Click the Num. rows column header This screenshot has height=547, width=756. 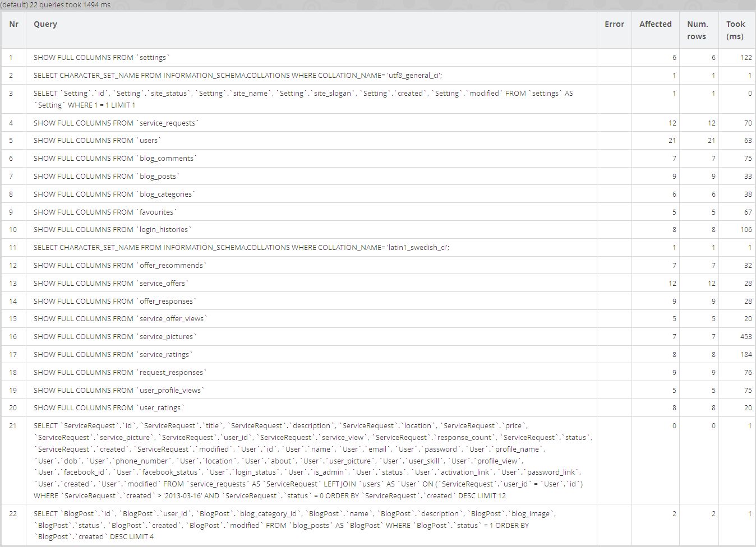point(698,30)
